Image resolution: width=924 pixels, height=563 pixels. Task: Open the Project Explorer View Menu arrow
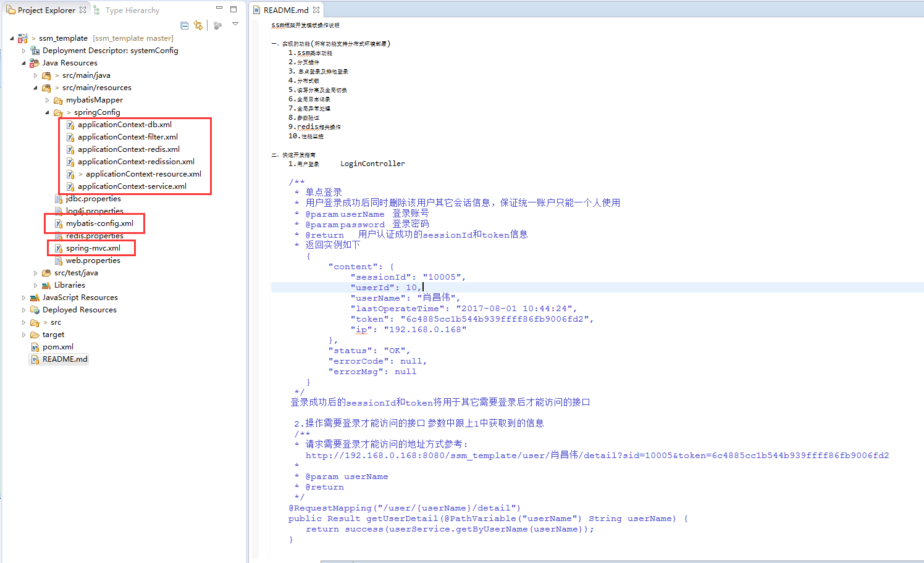[235, 24]
